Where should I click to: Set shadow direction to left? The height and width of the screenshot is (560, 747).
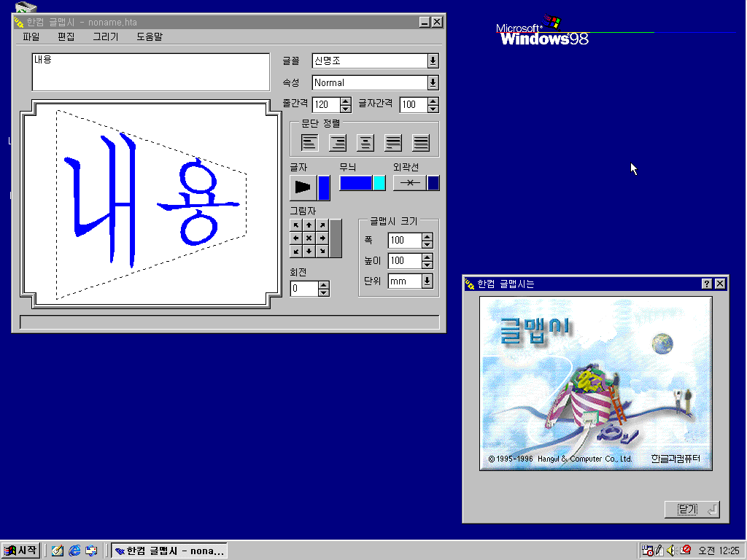point(296,238)
